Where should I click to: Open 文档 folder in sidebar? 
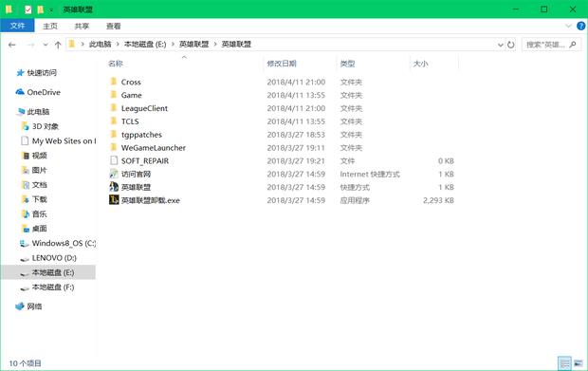click(34, 185)
